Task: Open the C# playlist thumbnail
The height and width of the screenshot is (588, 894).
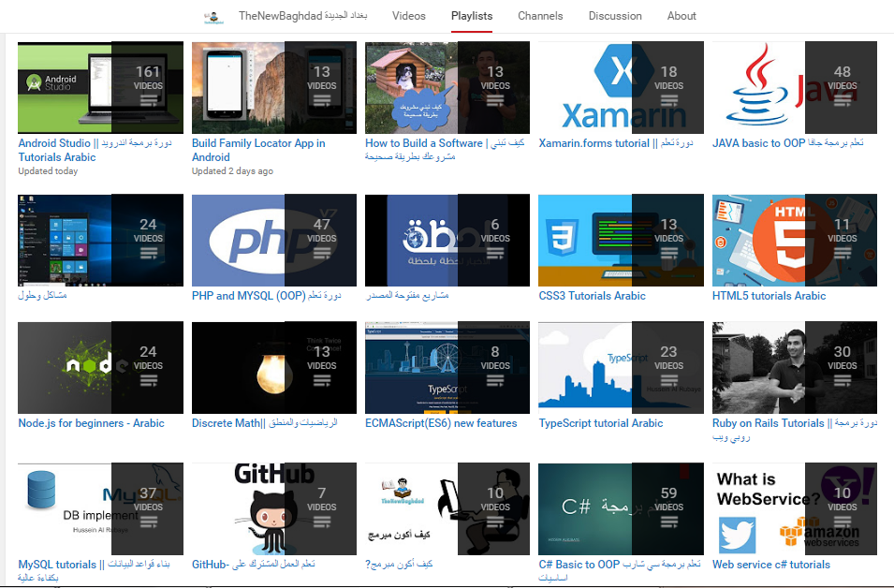Action: [x=621, y=508]
